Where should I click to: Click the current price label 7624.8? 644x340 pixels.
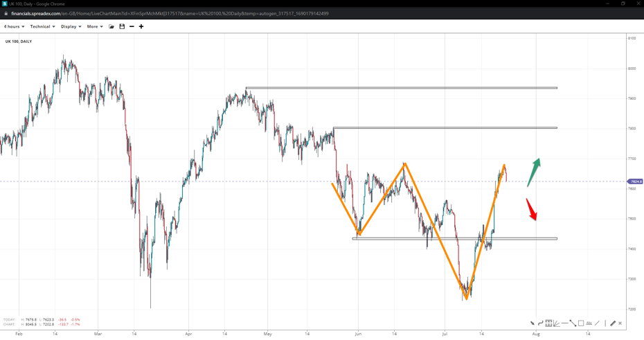[x=636, y=181]
